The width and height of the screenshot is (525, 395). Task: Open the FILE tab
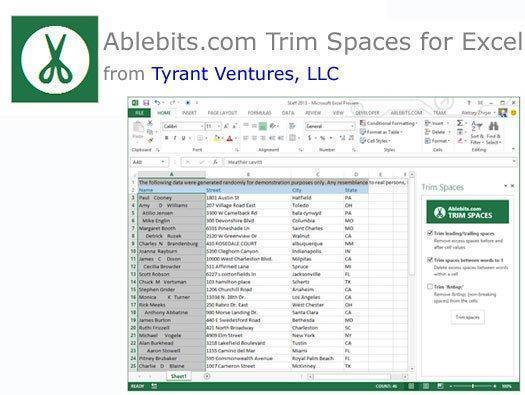click(139, 113)
